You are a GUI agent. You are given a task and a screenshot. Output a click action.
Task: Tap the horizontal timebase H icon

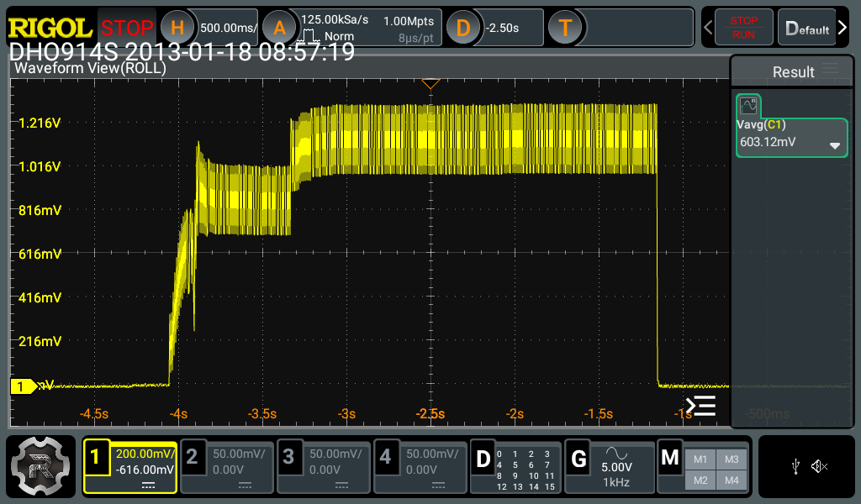coord(177,28)
